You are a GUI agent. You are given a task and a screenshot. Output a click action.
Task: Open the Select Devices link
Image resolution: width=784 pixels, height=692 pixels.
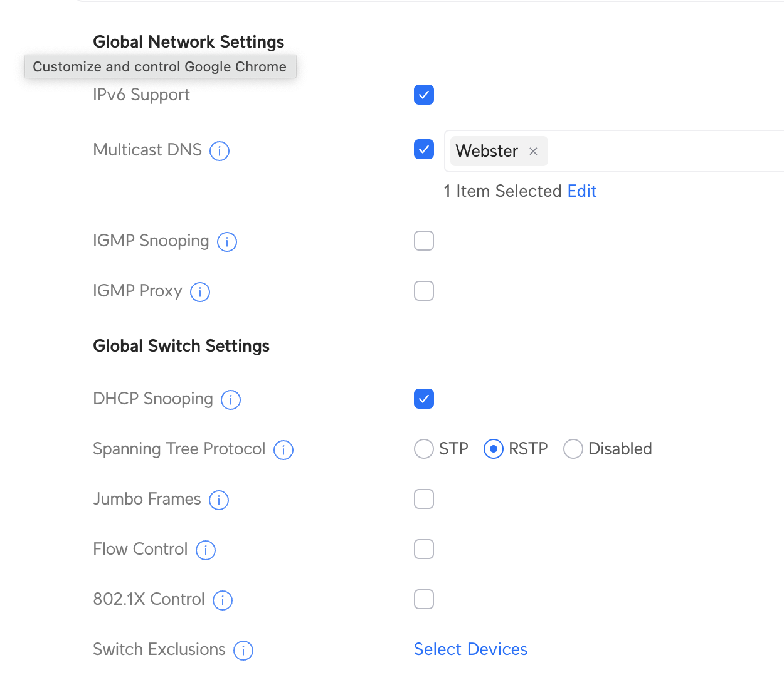(x=470, y=649)
